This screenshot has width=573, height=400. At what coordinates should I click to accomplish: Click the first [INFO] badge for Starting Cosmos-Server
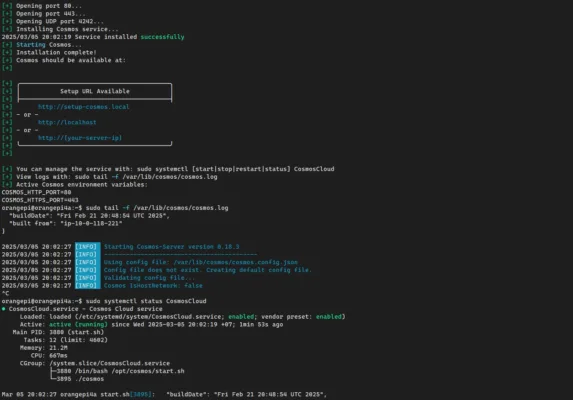tap(87, 247)
